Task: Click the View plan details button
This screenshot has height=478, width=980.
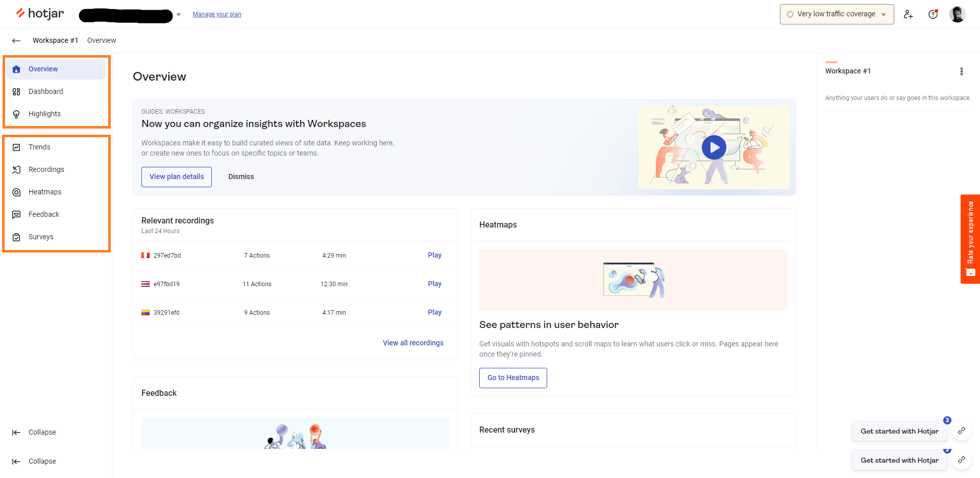Action: 177,177
